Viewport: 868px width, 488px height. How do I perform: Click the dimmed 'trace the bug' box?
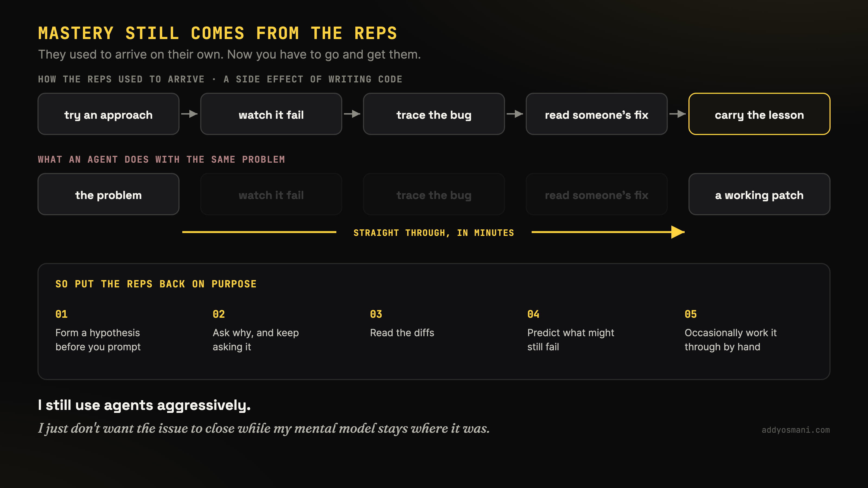pos(434,194)
